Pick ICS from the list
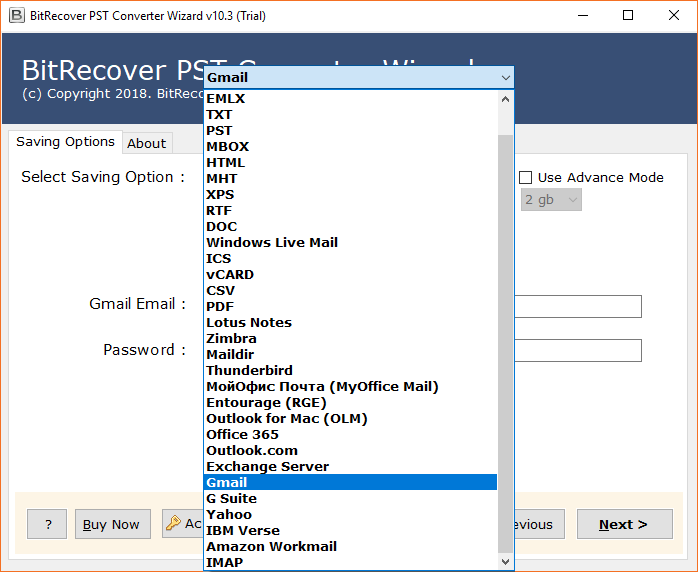The height and width of the screenshot is (572, 698). 350,259
